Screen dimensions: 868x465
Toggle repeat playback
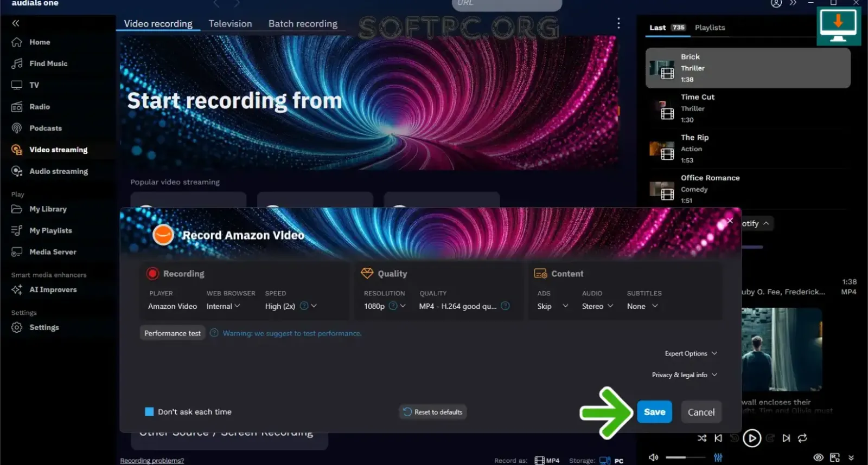point(803,438)
